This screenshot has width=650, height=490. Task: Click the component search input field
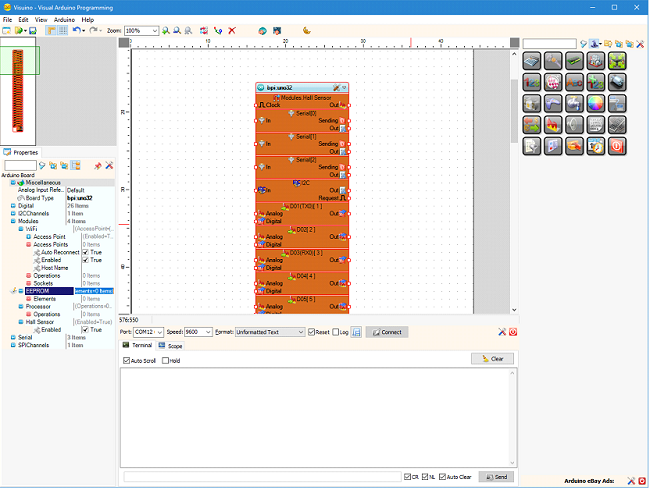(549, 44)
